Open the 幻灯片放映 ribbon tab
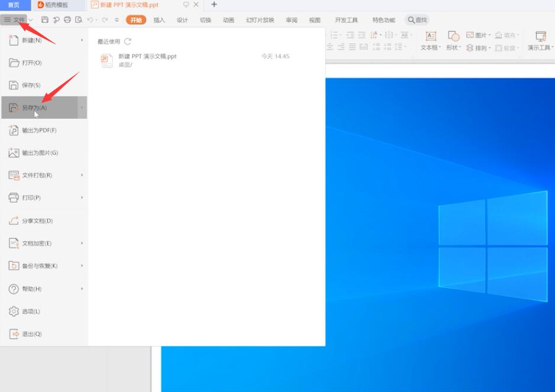The width and height of the screenshot is (555, 392). pyautogui.click(x=260, y=20)
